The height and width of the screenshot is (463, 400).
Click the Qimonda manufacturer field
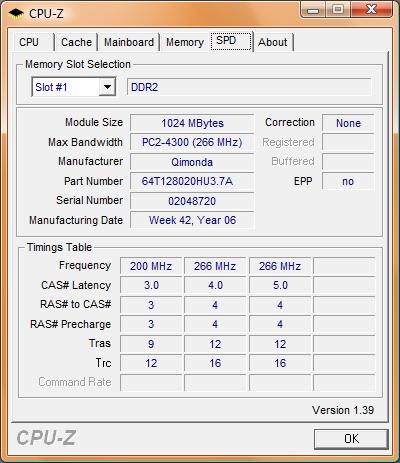pyautogui.click(x=192, y=162)
